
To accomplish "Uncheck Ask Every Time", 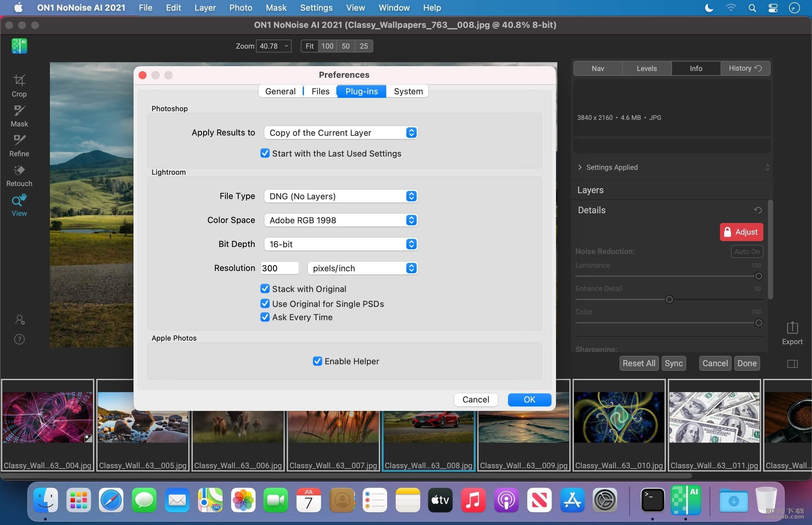I will (x=265, y=317).
